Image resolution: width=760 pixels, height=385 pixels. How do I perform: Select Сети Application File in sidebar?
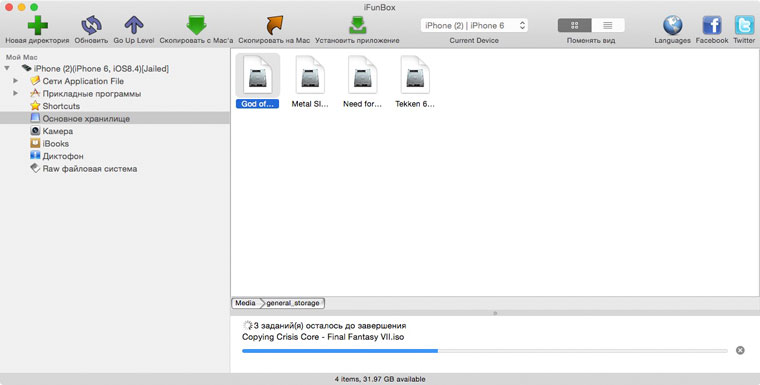pyautogui.click(x=83, y=81)
